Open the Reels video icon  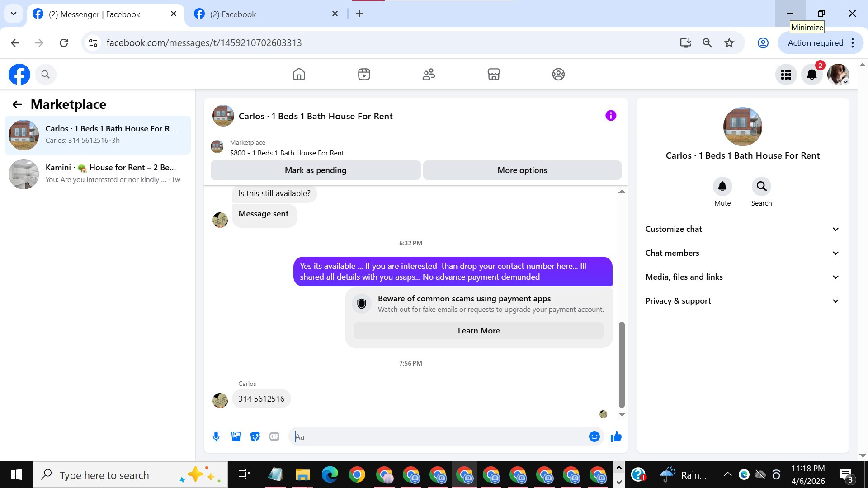[364, 74]
